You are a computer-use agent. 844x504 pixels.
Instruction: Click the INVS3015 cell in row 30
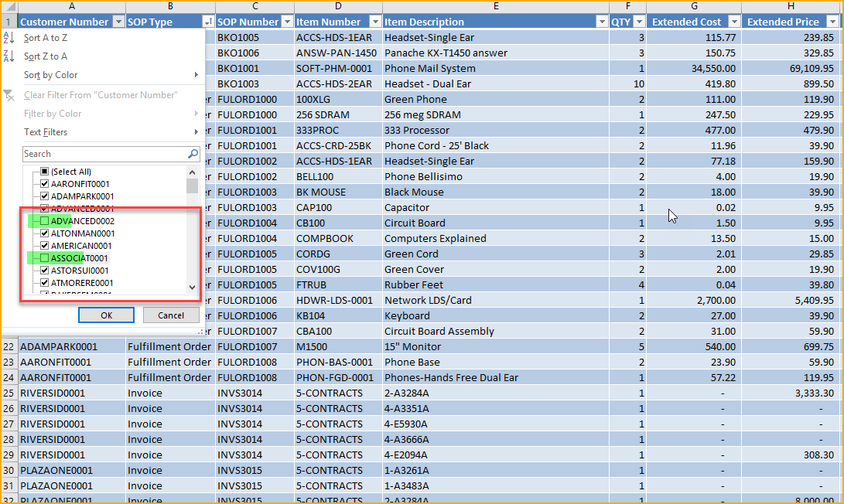click(x=255, y=470)
